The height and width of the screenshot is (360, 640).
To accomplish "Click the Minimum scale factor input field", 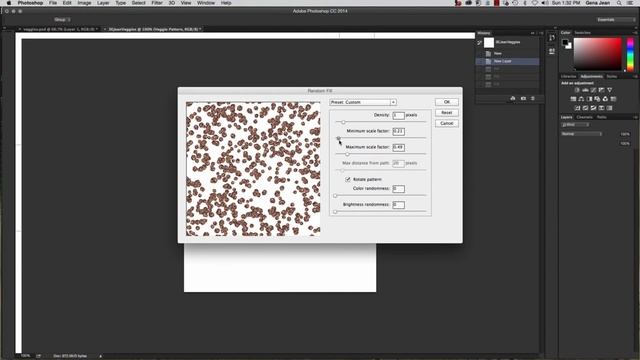I will [398, 131].
